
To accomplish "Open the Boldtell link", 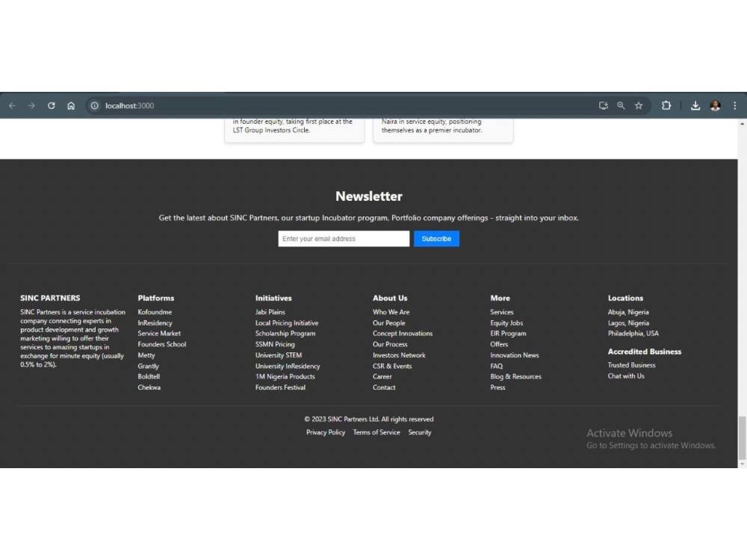I will pos(149,376).
